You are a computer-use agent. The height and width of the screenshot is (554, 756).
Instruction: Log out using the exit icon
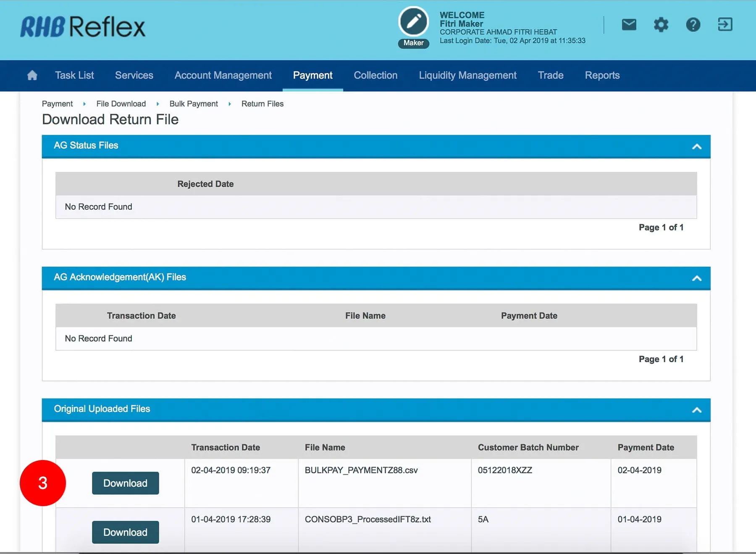(x=725, y=25)
